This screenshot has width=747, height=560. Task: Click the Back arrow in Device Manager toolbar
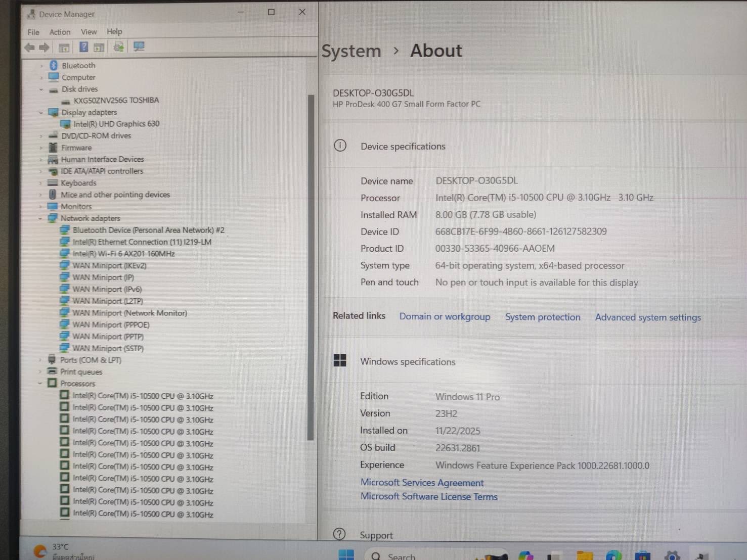(x=29, y=48)
